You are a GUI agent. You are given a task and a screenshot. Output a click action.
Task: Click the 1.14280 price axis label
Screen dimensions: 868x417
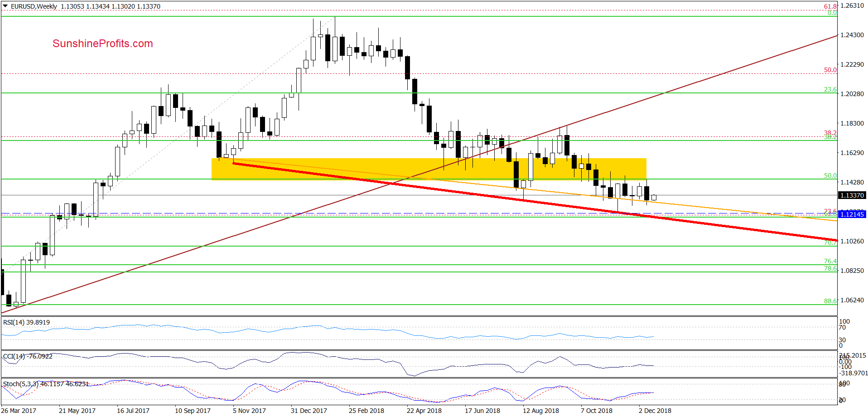click(x=852, y=182)
